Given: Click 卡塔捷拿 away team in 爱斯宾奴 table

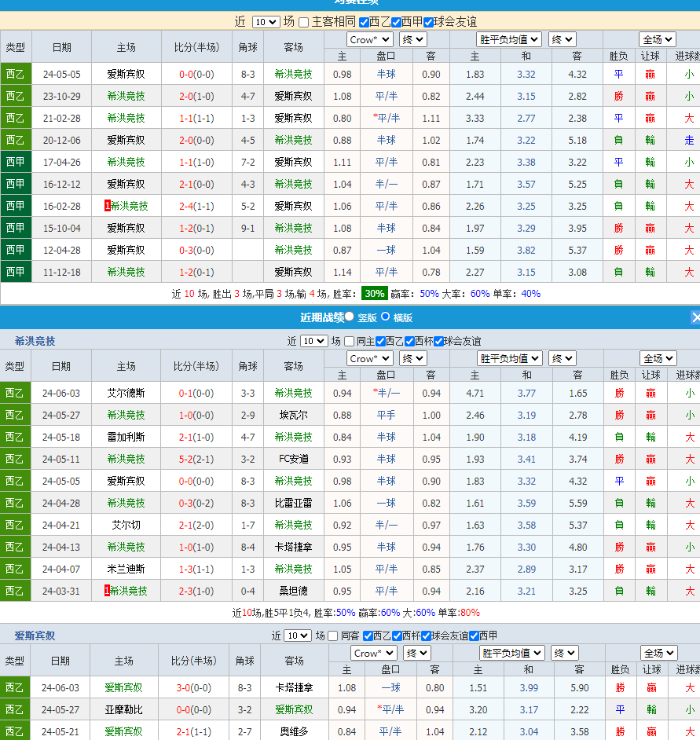Looking at the screenshot, I should click(x=294, y=687).
